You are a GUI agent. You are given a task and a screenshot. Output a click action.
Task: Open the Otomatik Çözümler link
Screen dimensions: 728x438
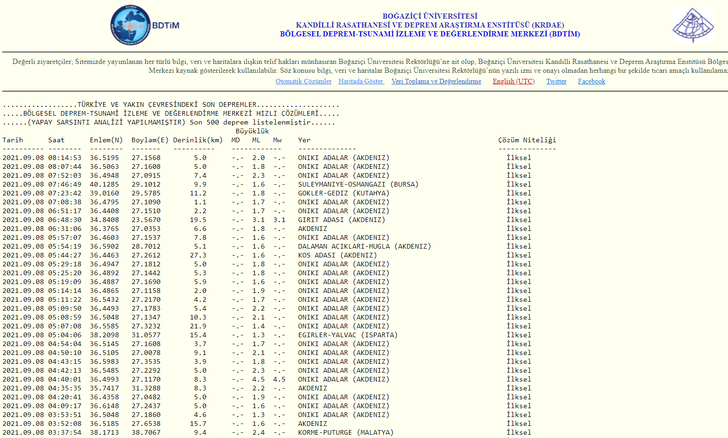(303, 81)
